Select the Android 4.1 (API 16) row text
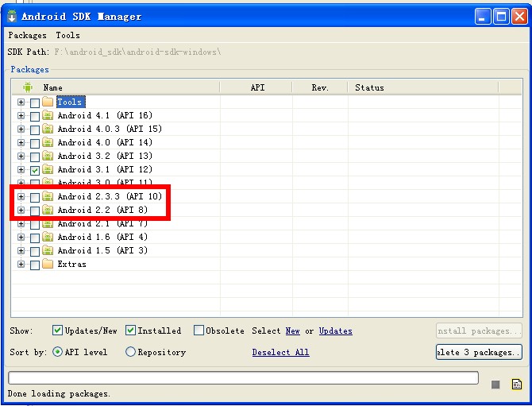Viewport: 532px width, 406px height. [x=105, y=115]
